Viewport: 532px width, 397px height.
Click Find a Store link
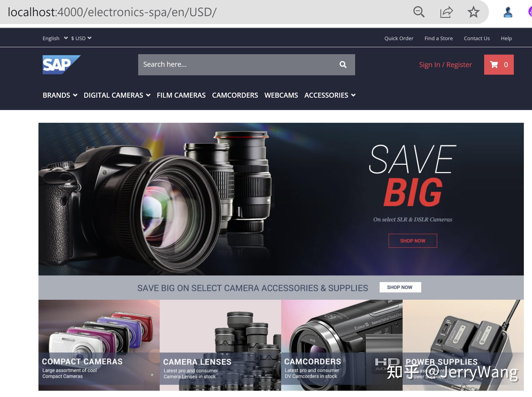pos(438,38)
